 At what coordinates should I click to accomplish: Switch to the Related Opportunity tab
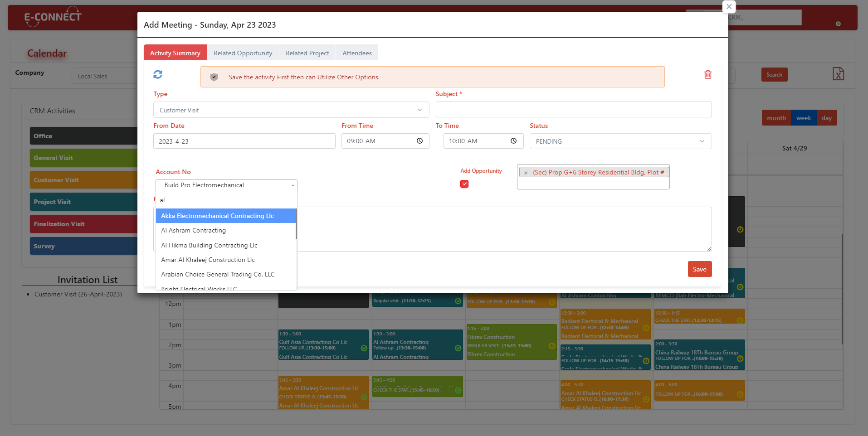pos(243,53)
